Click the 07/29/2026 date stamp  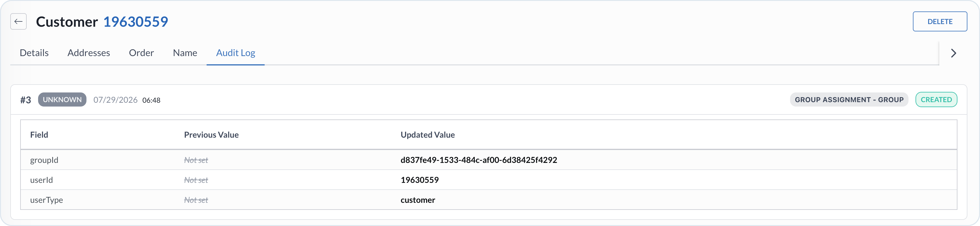pos(115,100)
